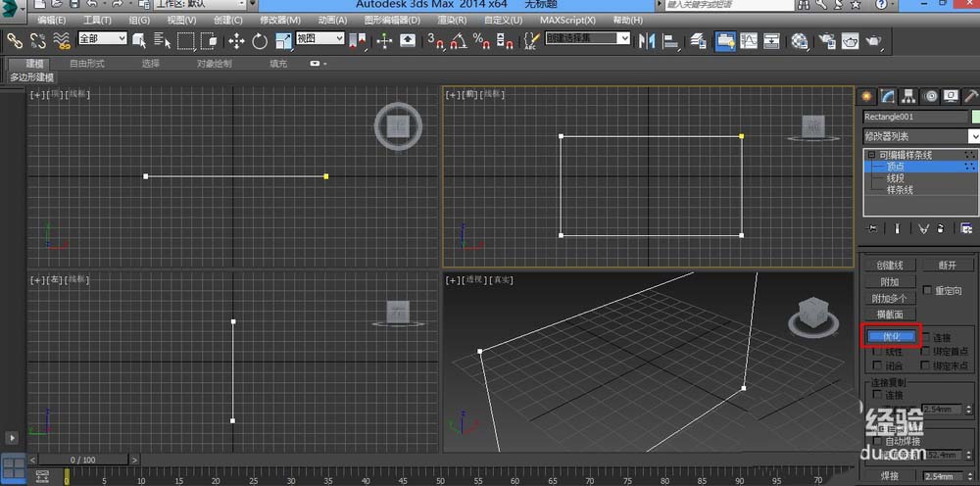Tick the 绑定首点 checkbox
This screenshot has width=980, height=486.
click(x=925, y=351)
